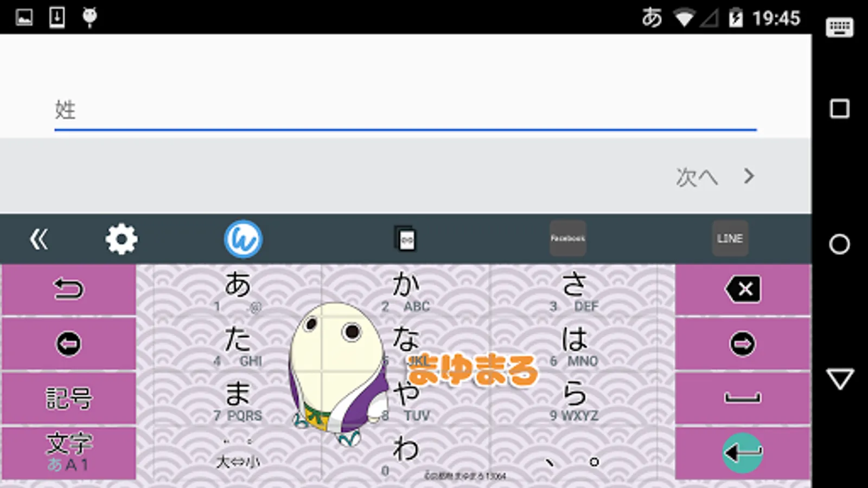Tap the Wi-Fi status icon

click(685, 18)
